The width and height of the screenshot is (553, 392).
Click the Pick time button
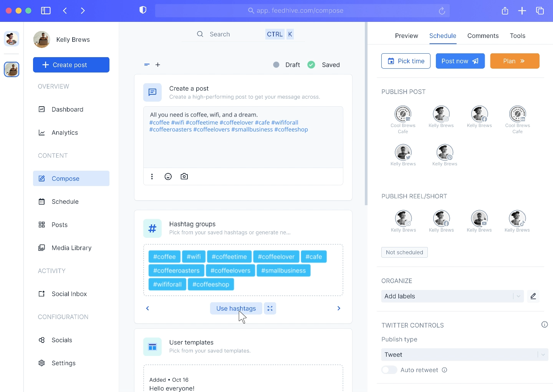pyautogui.click(x=406, y=61)
